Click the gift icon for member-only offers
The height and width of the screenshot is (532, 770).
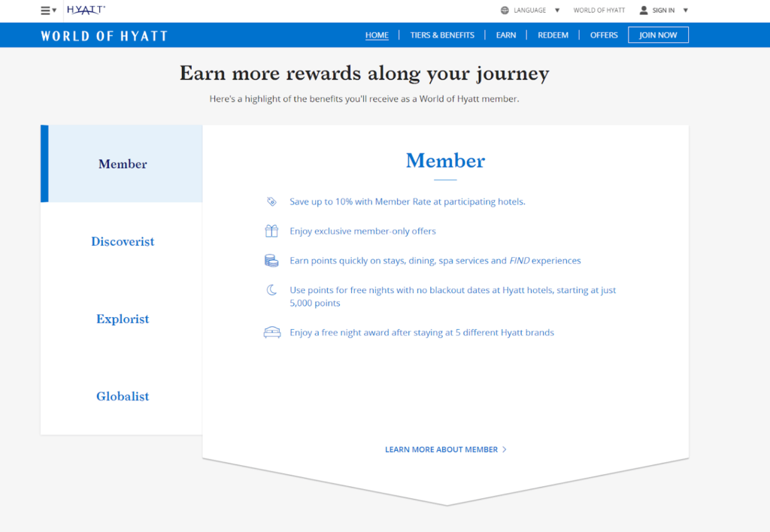(272, 231)
